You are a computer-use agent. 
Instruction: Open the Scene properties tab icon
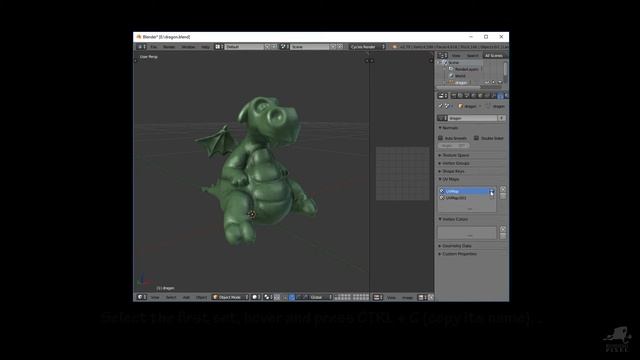(x=467, y=96)
